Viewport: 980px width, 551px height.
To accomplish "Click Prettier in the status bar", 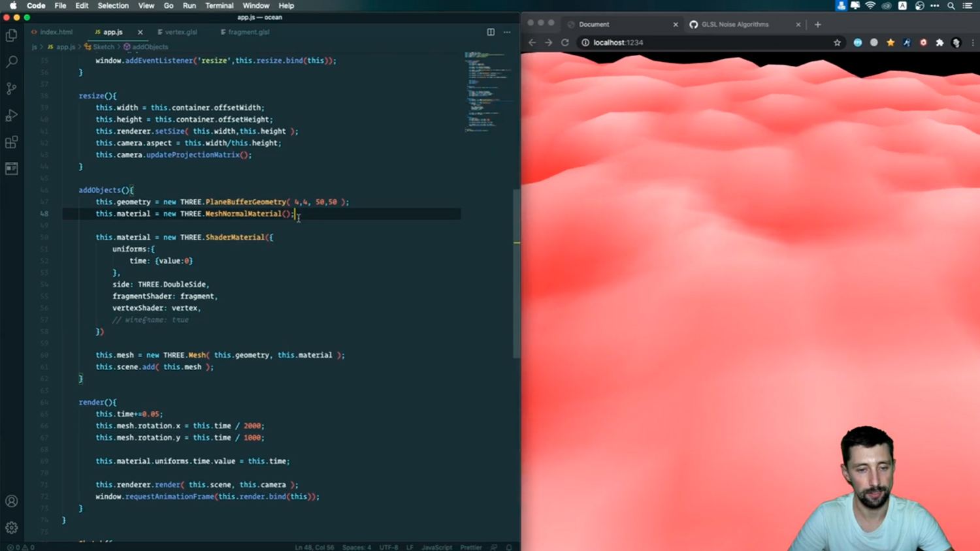I will point(470,547).
